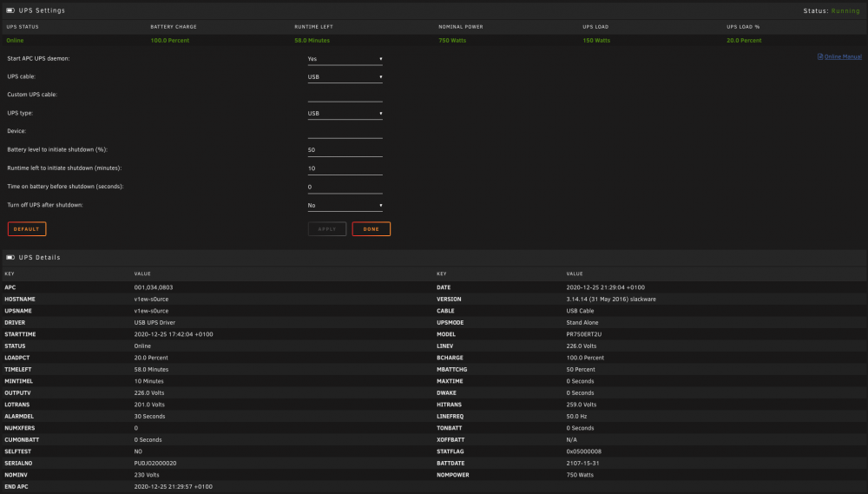
Task: Open the Online Manual link
Action: click(x=843, y=56)
